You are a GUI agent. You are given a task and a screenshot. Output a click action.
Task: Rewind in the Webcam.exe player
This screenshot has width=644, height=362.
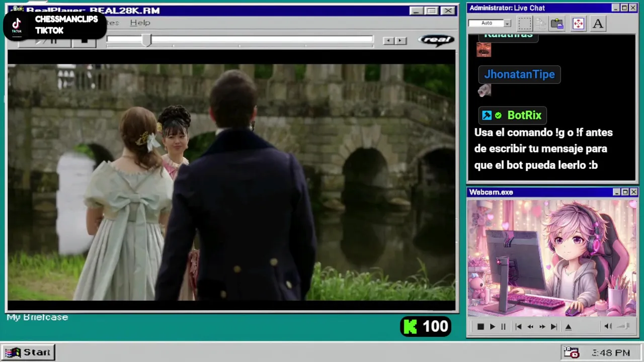pos(530,327)
